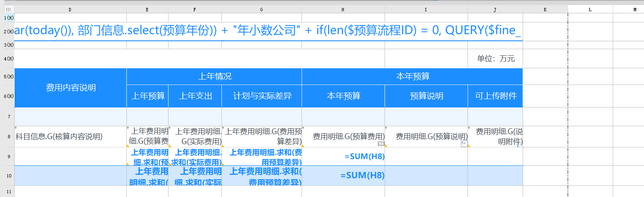Click the 单位：万元 cell
Viewport: 644px width, 197px height.
[x=495, y=58]
